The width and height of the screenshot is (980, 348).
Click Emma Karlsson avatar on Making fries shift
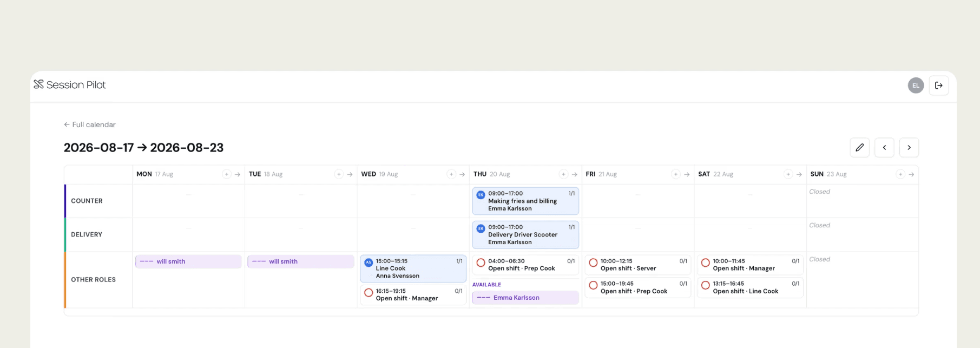pos(481,195)
